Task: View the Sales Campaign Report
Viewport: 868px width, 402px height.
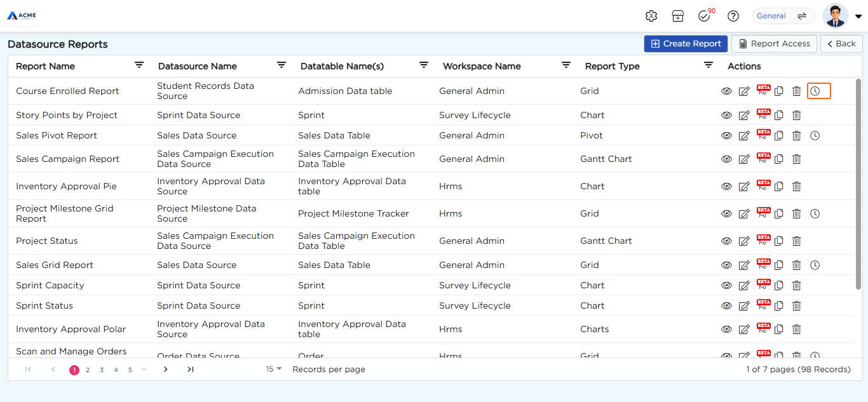Action: (726, 159)
